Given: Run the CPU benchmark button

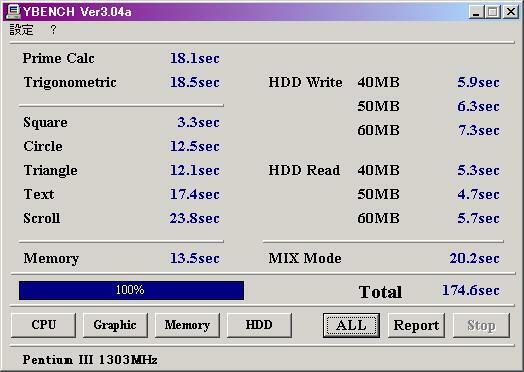Looking at the screenshot, I should pos(43,325).
